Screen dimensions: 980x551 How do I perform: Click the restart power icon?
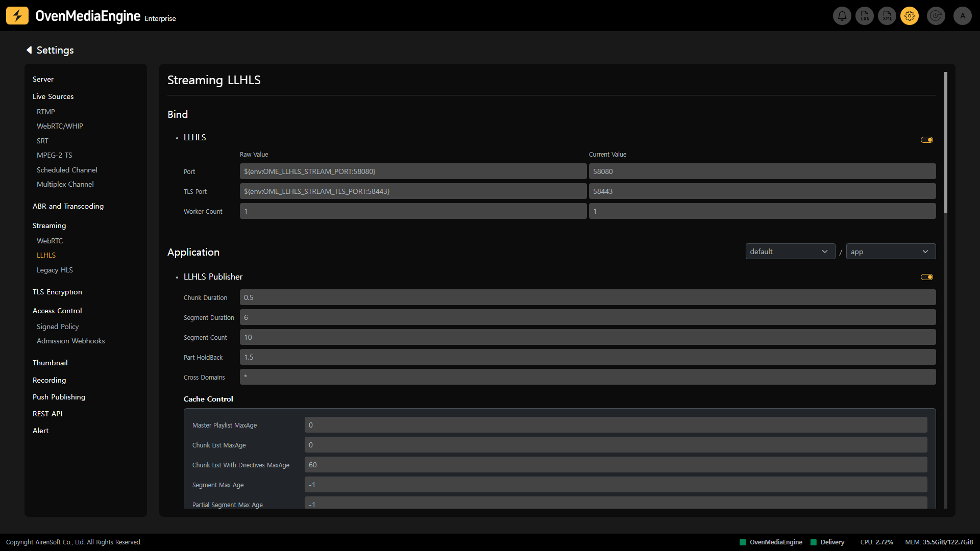pos(936,16)
